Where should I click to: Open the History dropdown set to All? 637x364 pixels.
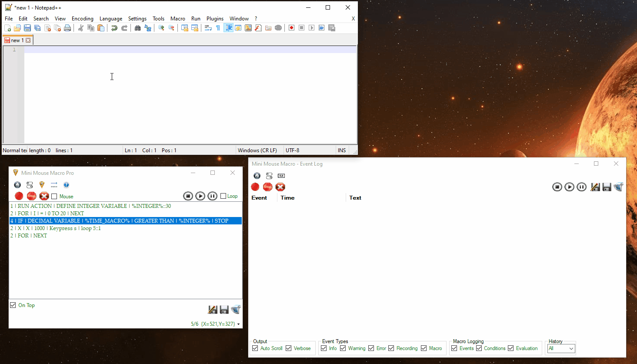tap(561, 349)
